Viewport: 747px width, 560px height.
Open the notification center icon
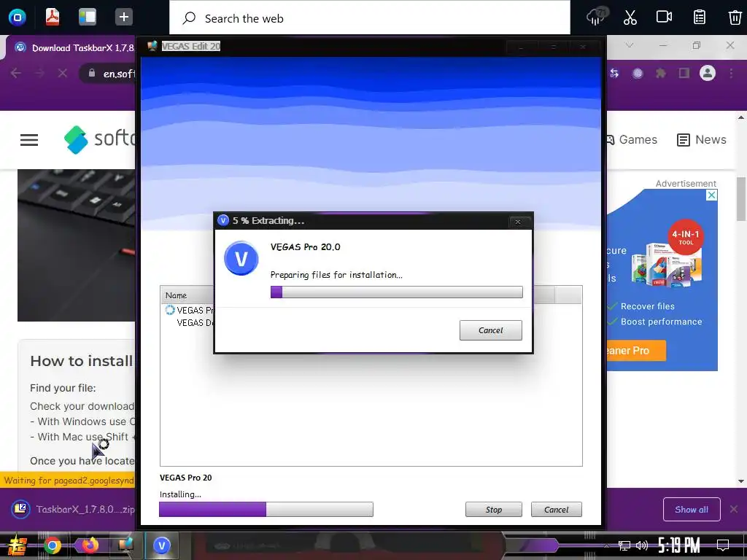pyautogui.click(x=723, y=545)
